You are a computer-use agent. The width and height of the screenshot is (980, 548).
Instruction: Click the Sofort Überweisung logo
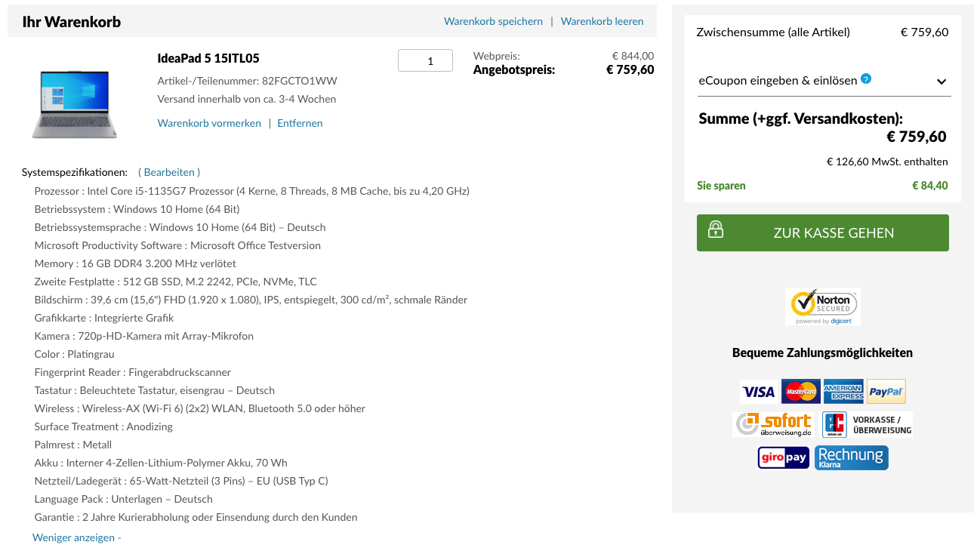pyautogui.click(x=773, y=424)
